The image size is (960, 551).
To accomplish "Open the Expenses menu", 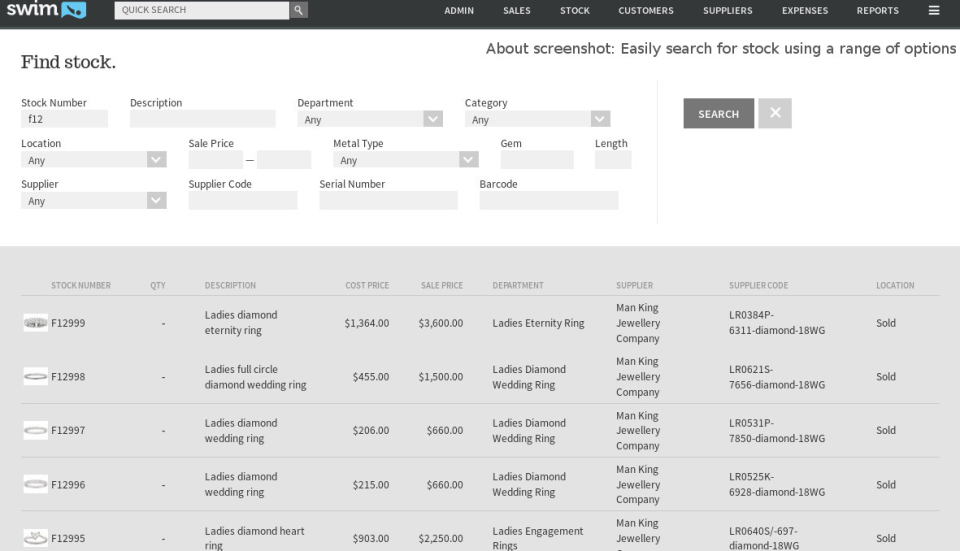I will point(805,10).
